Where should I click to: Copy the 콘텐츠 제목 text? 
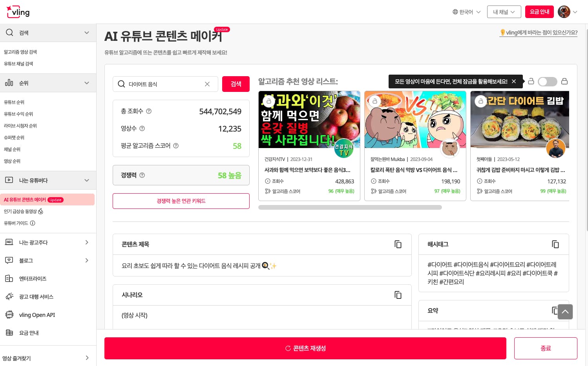[x=398, y=244]
